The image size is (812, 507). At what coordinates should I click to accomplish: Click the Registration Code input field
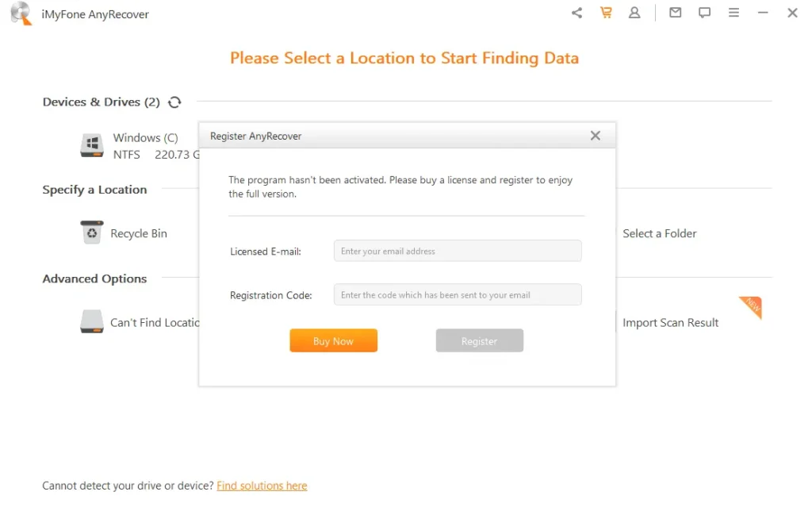point(458,294)
